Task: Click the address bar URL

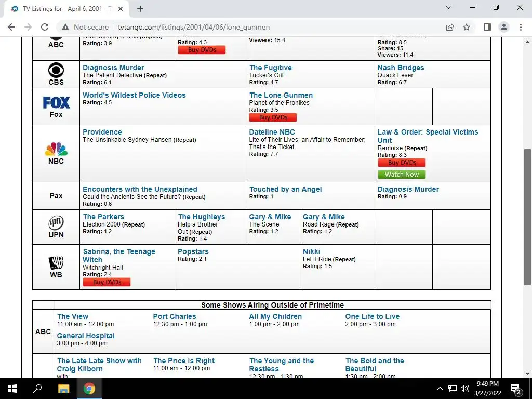Action: [x=194, y=27]
